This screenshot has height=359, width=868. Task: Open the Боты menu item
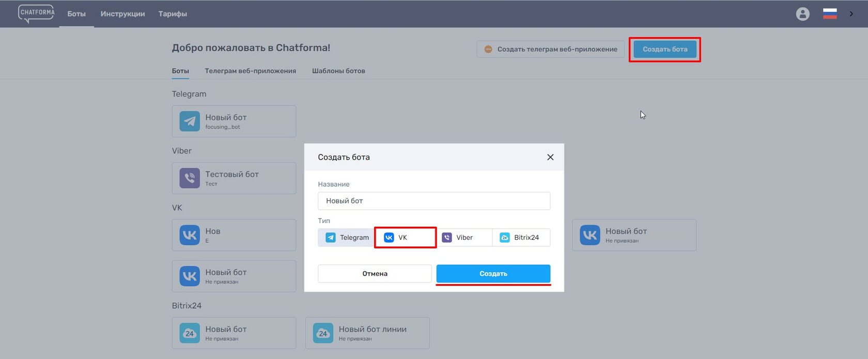tap(76, 14)
